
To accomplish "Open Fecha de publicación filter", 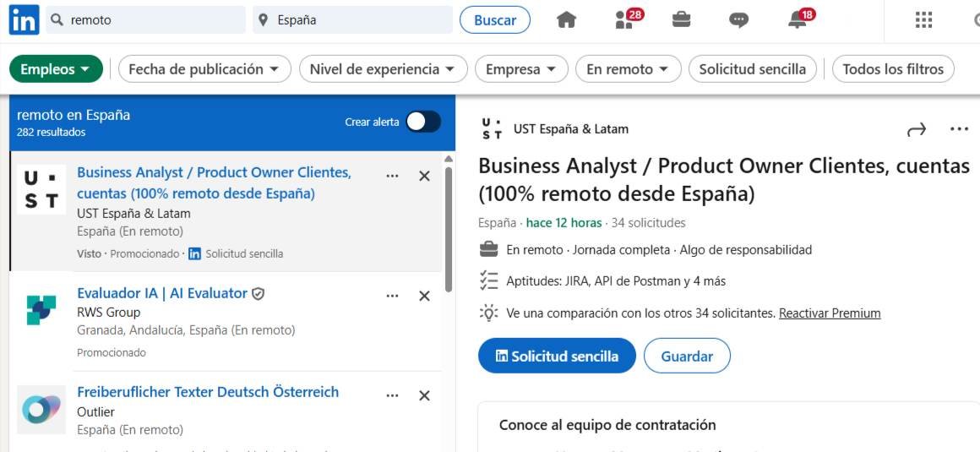I will 204,68.
